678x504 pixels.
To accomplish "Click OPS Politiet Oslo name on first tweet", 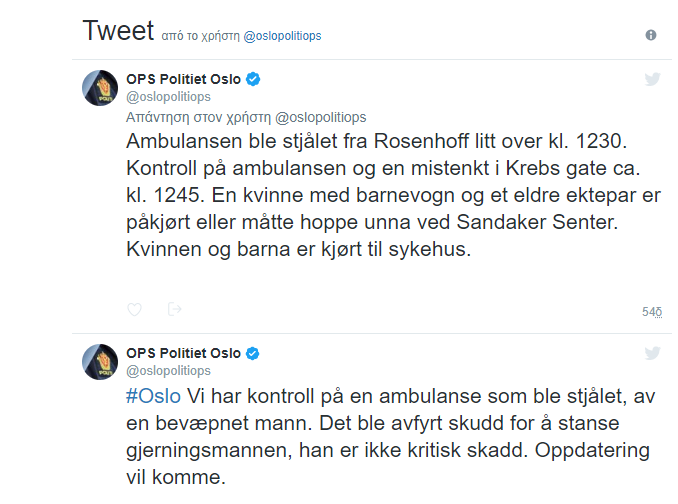I will [x=183, y=79].
